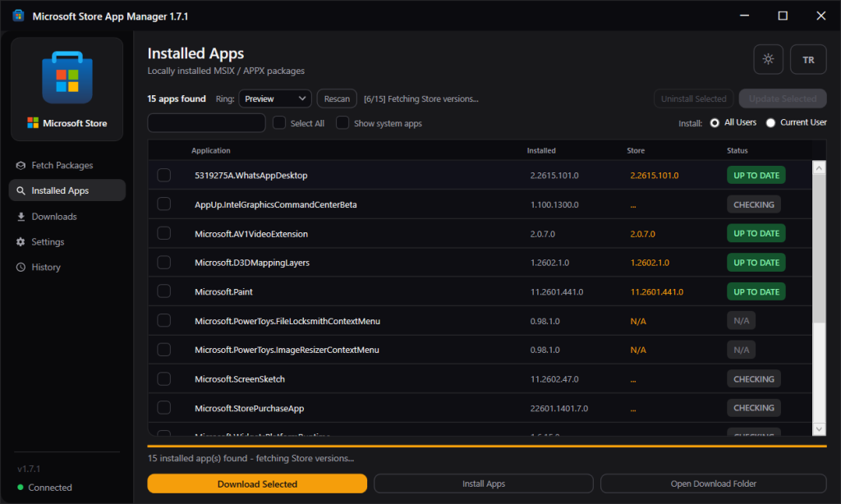
Task: Click the Rescan button
Action: (337, 99)
